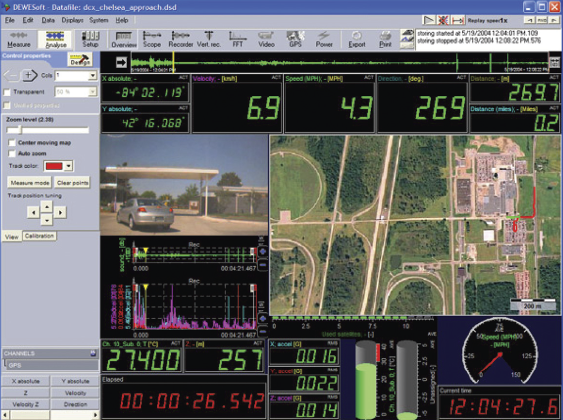
Task: Open the transparency percent dropdown
Action: point(93,92)
